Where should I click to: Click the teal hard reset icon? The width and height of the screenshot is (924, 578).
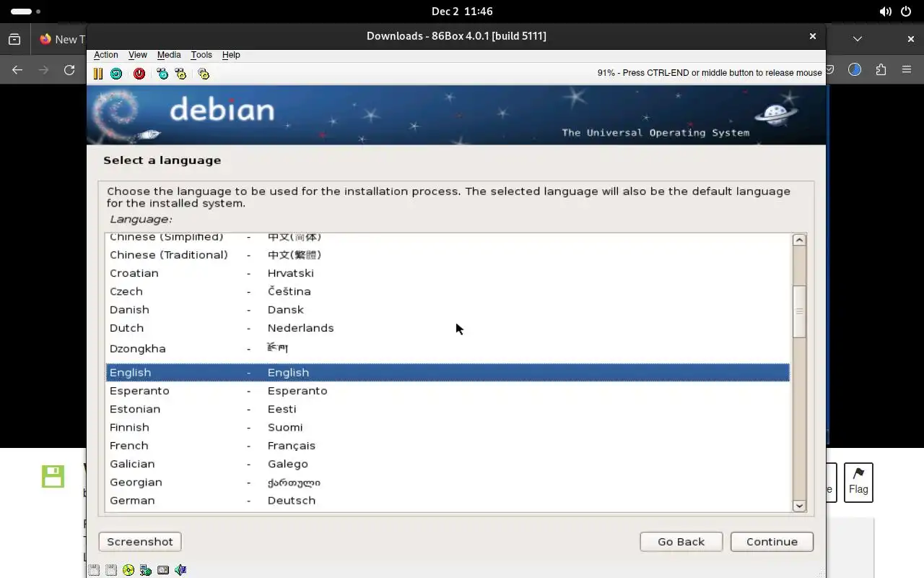116,74
